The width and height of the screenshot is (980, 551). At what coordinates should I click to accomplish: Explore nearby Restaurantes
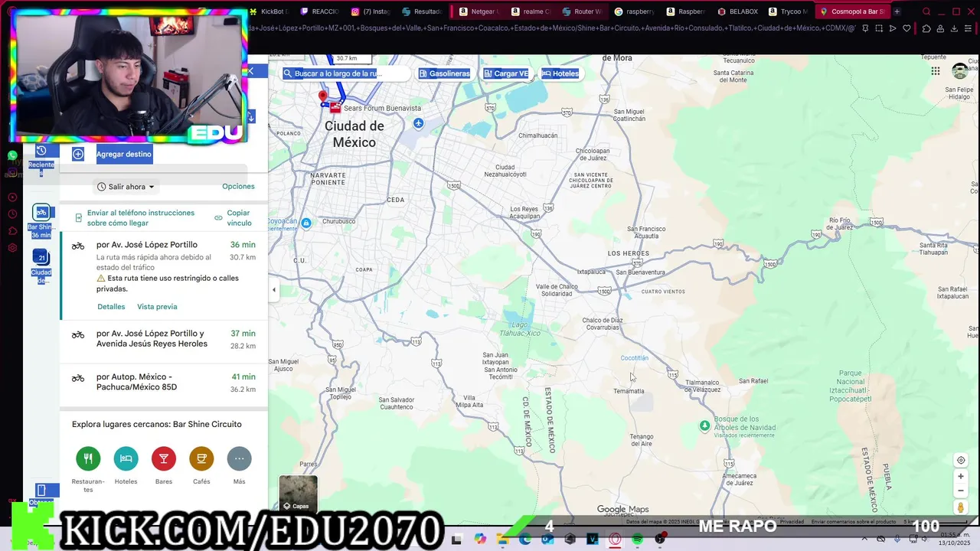tap(88, 458)
